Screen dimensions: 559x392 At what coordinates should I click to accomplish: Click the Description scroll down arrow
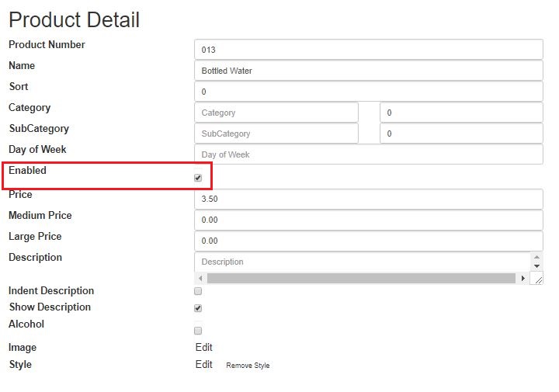pos(536,266)
